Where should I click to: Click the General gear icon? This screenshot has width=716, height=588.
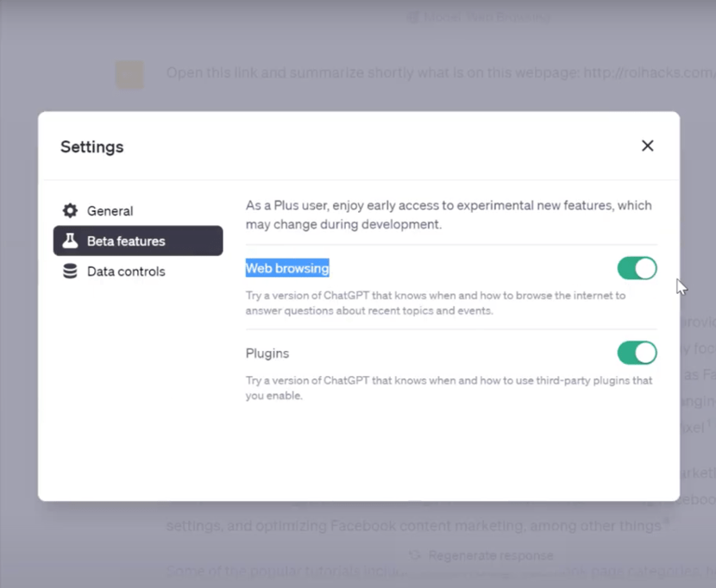pyautogui.click(x=70, y=210)
